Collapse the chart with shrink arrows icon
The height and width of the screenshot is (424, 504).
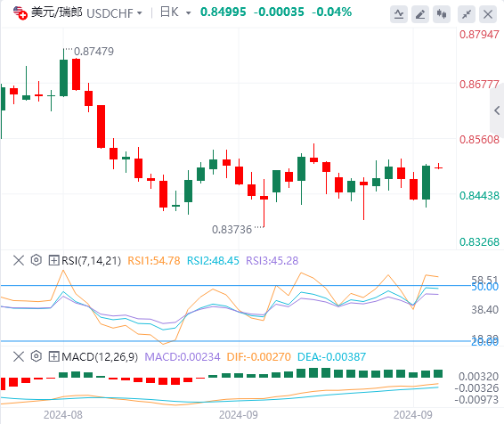pyautogui.click(x=467, y=14)
